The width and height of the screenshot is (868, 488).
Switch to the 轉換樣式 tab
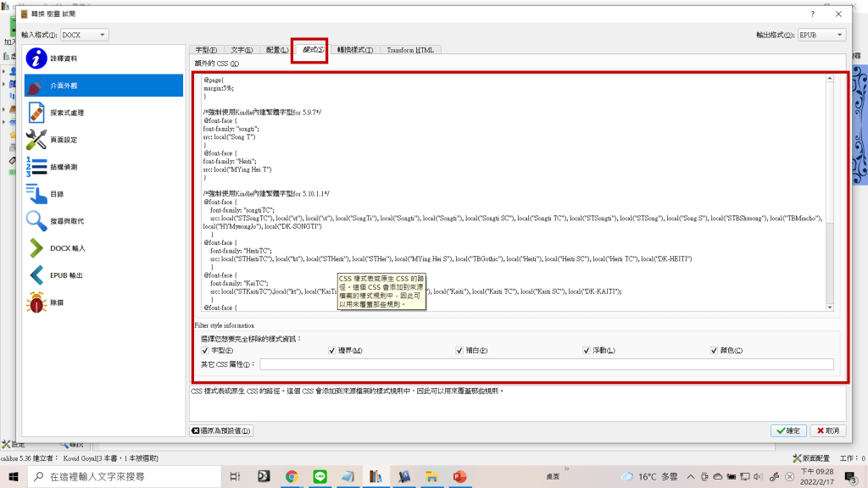(354, 50)
